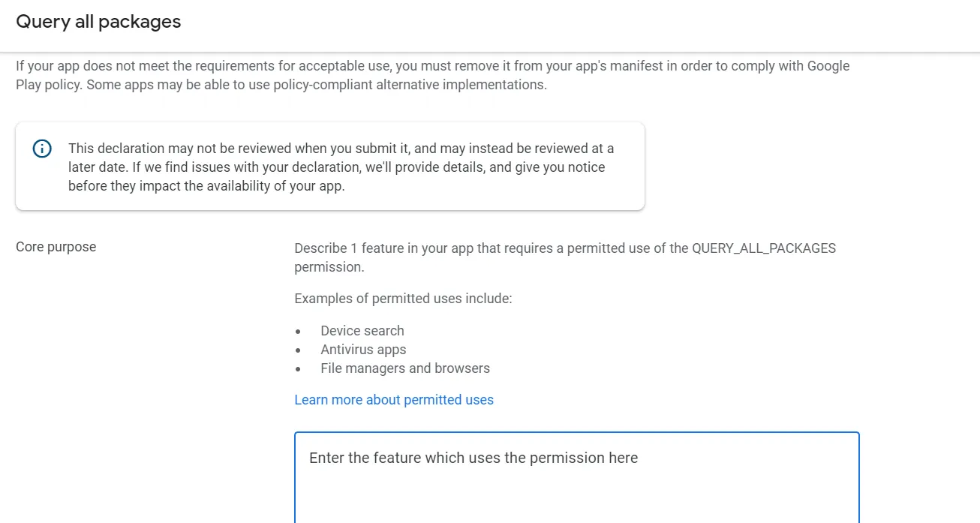
Task: Click the Enter the feature placeholder text
Action: point(473,458)
